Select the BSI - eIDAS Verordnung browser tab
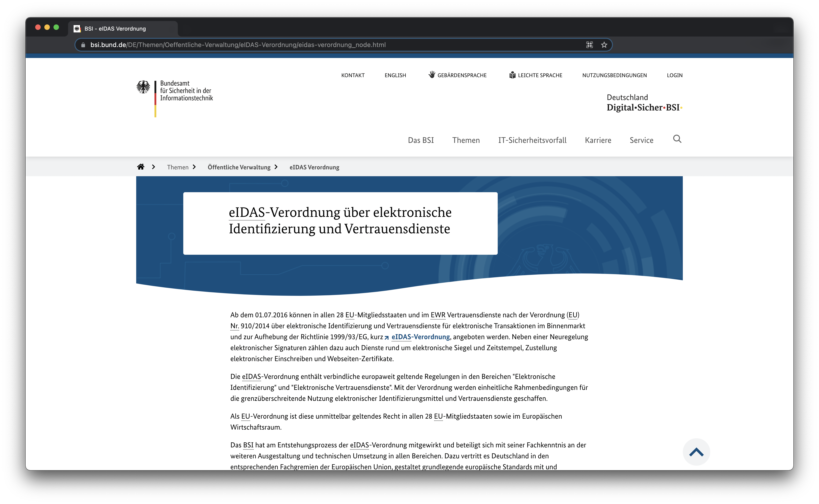The image size is (819, 504). [x=115, y=29]
